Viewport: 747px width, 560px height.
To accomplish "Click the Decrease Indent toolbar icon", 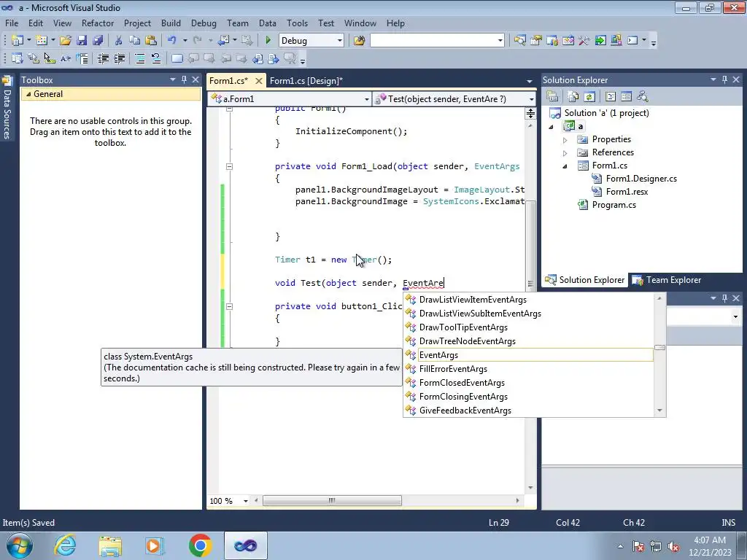I will click(x=103, y=58).
